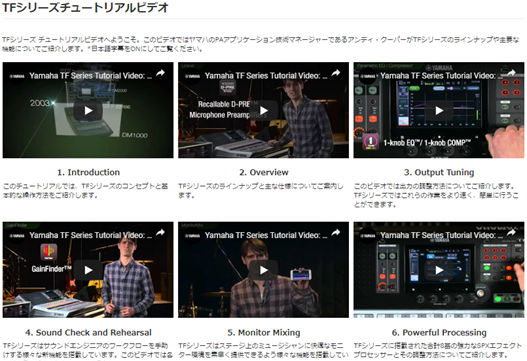Share the Overview video via arrow icon
Screen dimensions: 527x361
click(336, 73)
